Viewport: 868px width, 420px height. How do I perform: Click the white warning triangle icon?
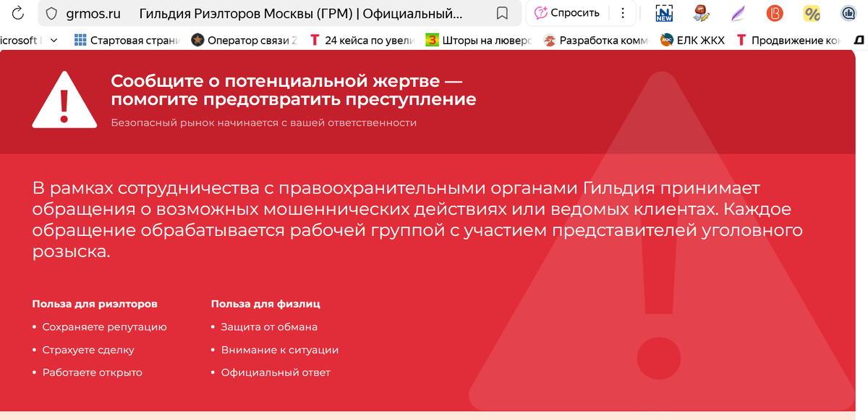pyautogui.click(x=64, y=100)
